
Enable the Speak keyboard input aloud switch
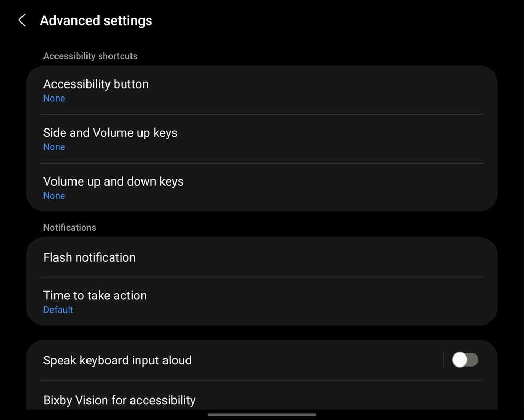click(x=465, y=360)
